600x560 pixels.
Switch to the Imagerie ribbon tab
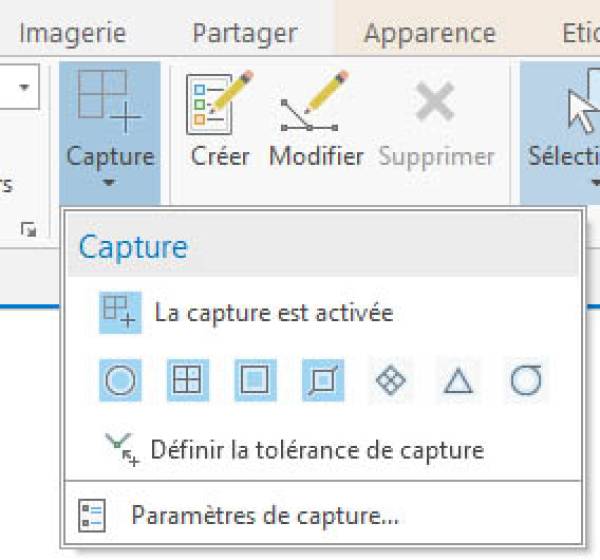pyautogui.click(x=72, y=33)
